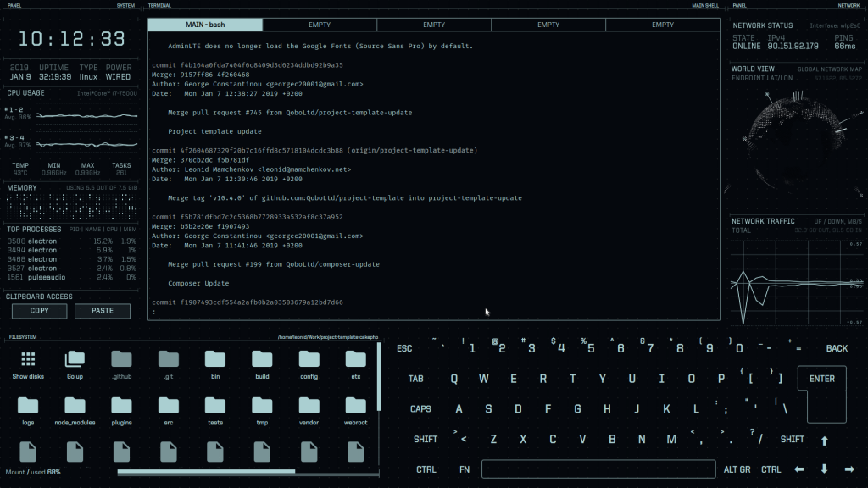Click the Mount used progress bar
The width and height of the screenshot is (868, 488).
[248, 472]
